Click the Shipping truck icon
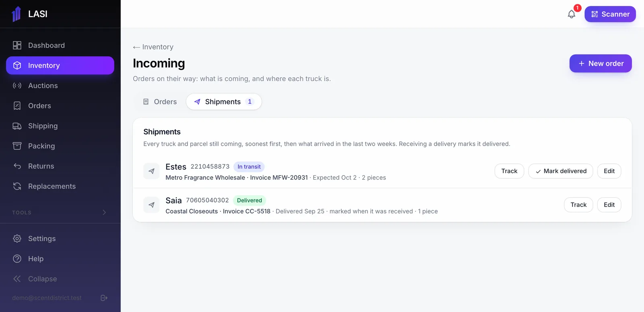The image size is (644, 312). point(17,126)
